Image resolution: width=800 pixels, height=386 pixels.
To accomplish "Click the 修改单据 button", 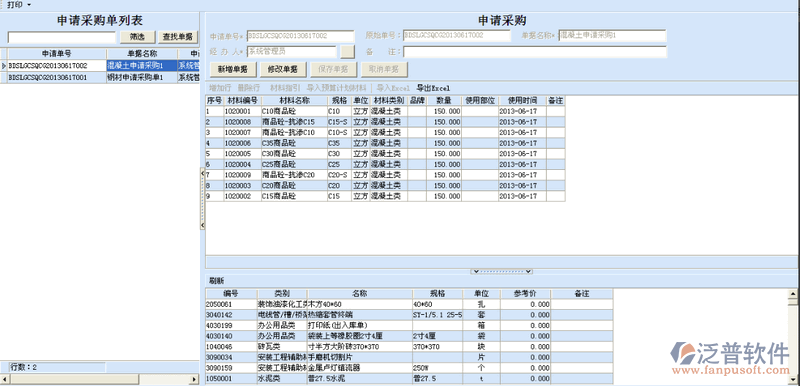I will coord(283,69).
